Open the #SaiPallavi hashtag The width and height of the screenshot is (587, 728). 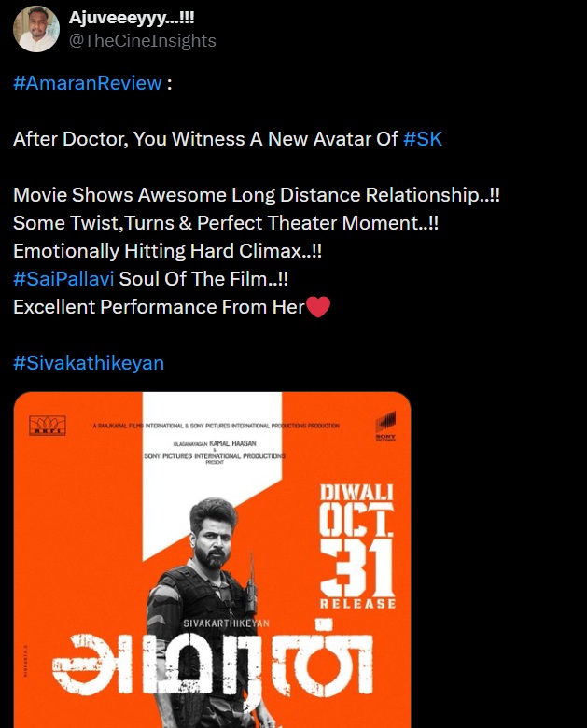tap(63, 279)
